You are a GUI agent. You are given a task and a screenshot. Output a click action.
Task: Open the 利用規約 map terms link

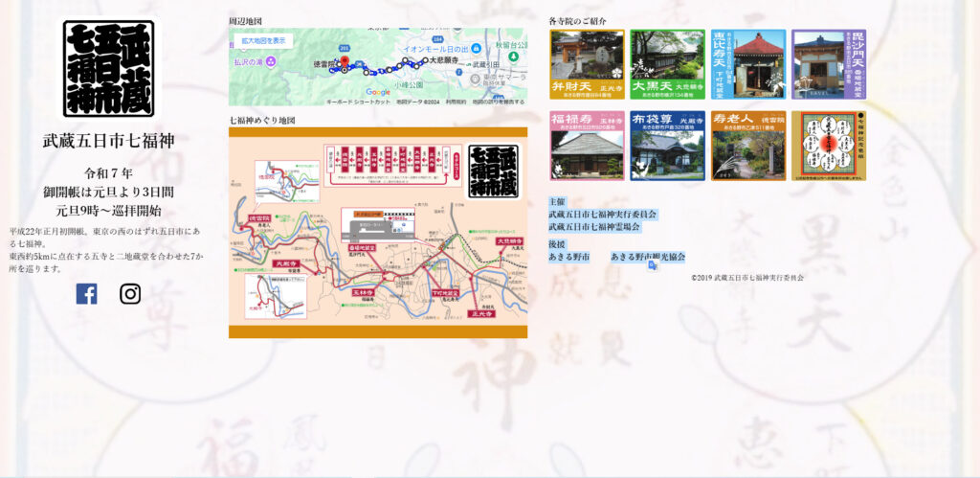[x=457, y=102]
